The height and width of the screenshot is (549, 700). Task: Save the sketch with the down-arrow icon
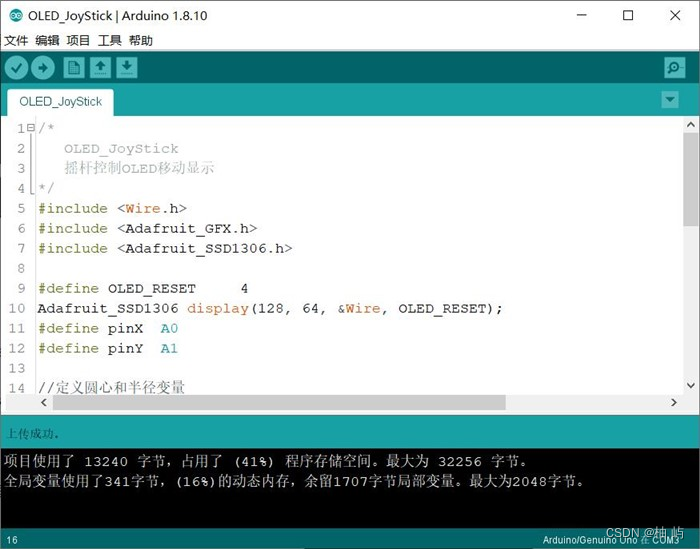[127, 68]
